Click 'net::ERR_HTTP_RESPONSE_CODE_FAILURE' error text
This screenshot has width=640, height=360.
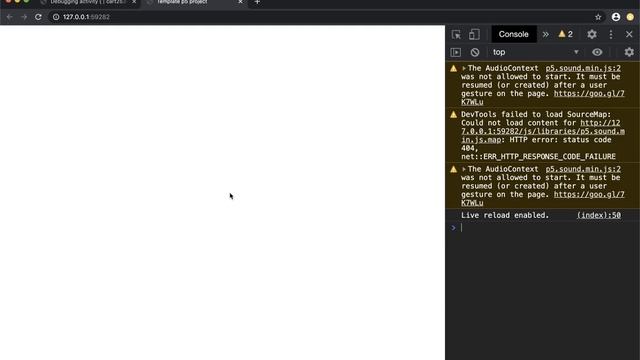point(538,157)
